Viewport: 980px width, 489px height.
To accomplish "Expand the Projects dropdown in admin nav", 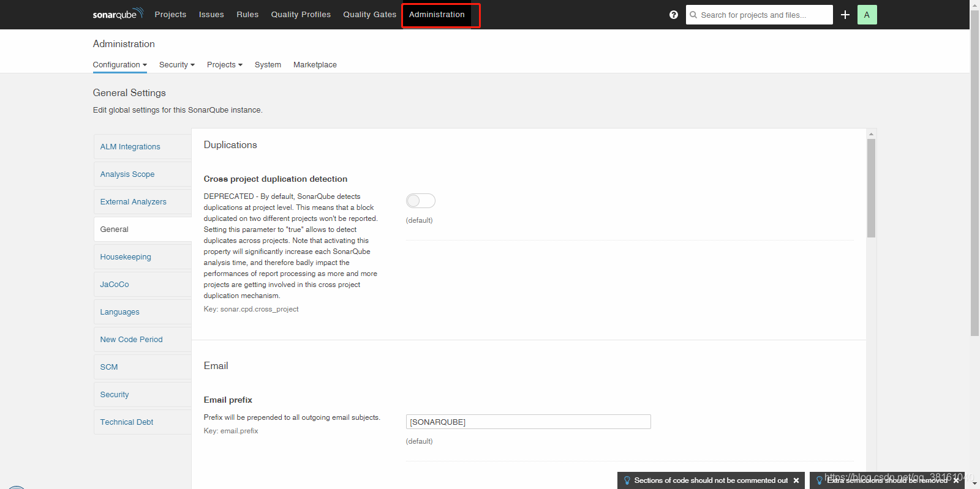I will (x=225, y=65).
